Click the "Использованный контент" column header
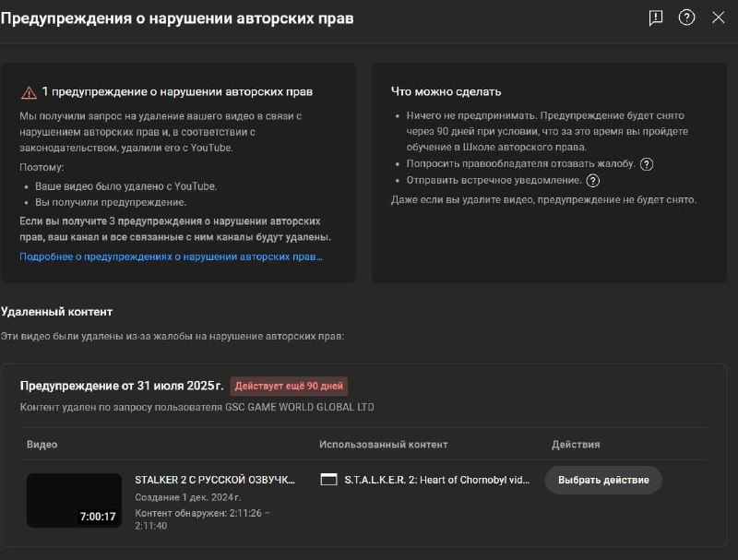The height and width of the screenshot is (560, 738). pos(383,445)
